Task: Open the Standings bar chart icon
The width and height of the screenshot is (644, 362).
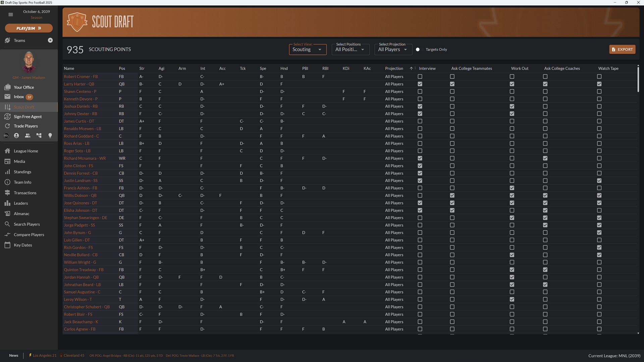Action: coord(7,172)
